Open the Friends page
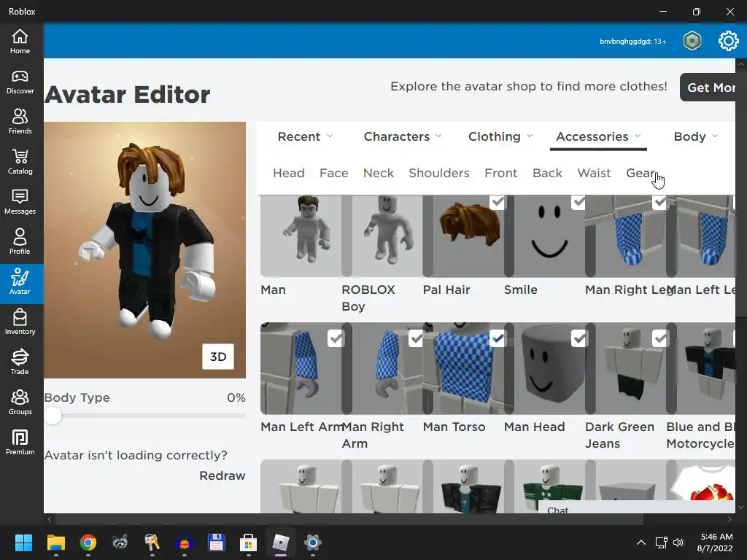Image resolution: width=747 pixels, height=560 pixels. point(20,122)
